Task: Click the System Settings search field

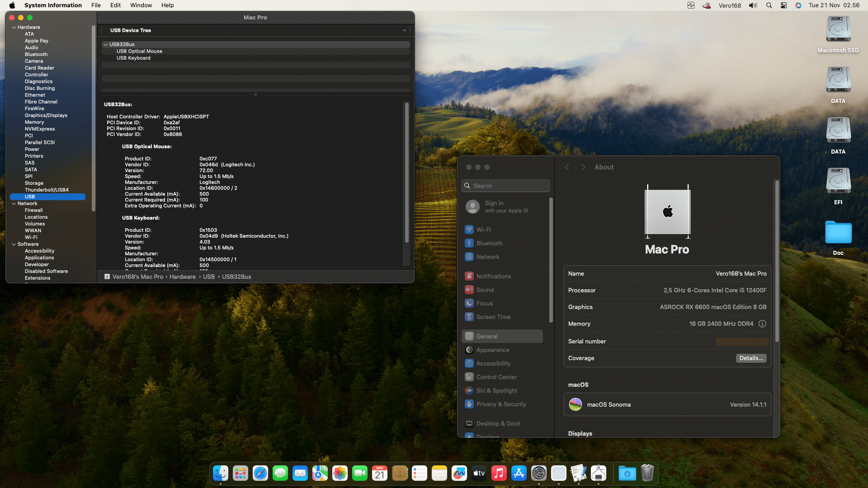Action: (505, 186)
